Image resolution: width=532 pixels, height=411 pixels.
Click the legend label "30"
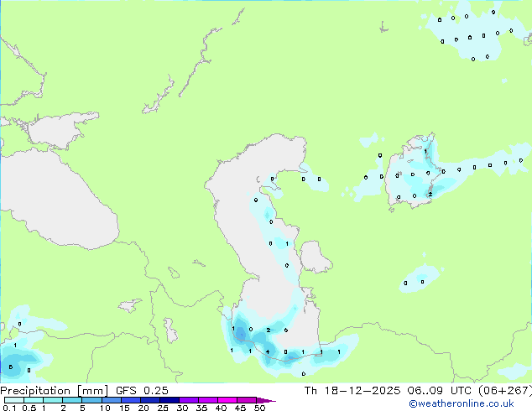(182, 408)
